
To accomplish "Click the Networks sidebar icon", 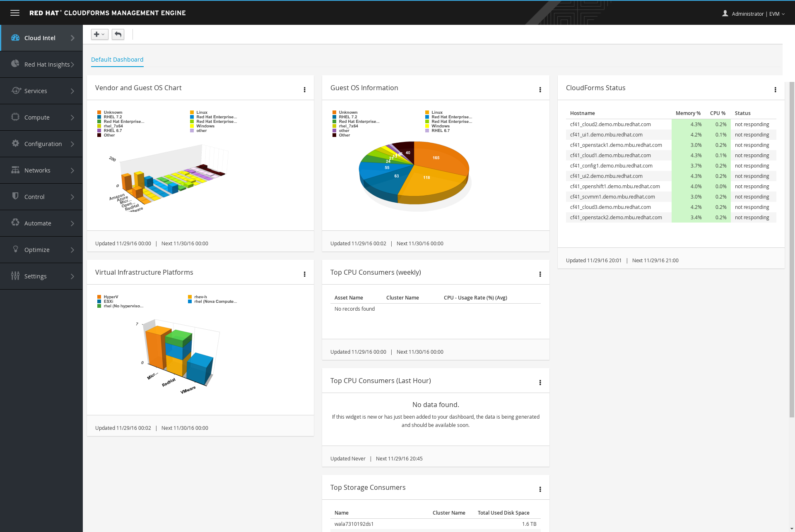I will pos(15,170).
